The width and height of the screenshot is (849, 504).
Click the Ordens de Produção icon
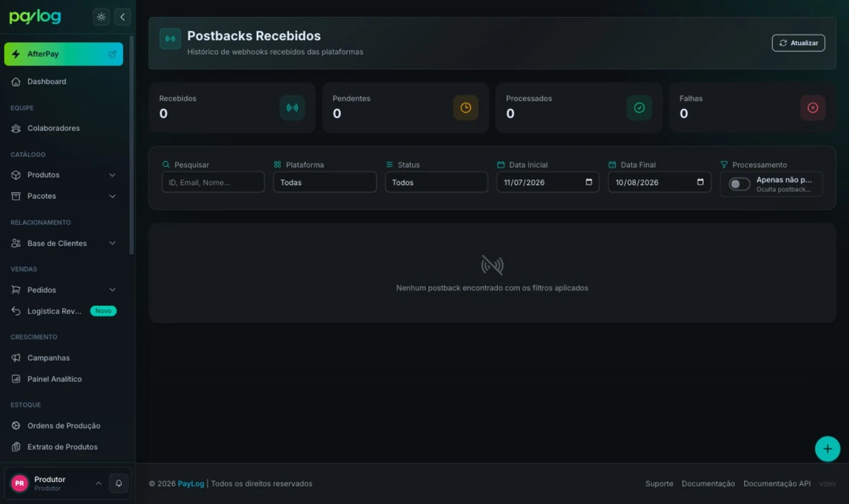(16, 426)
